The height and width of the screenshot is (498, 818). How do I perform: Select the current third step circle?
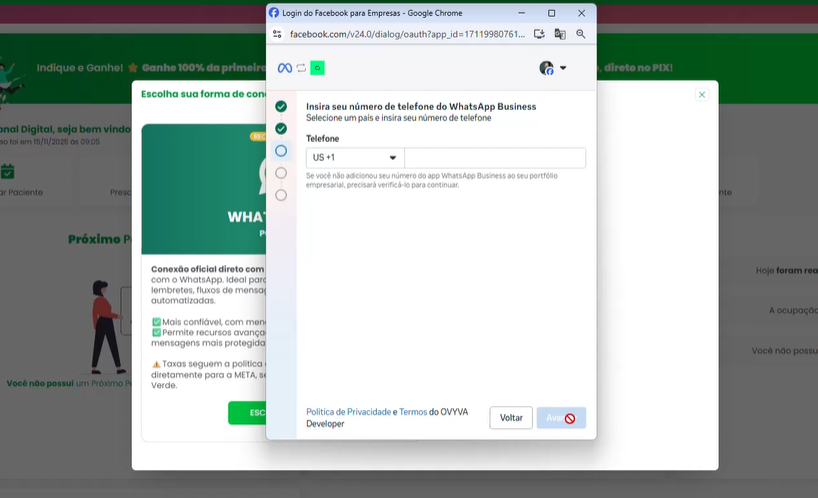[281, 151]
